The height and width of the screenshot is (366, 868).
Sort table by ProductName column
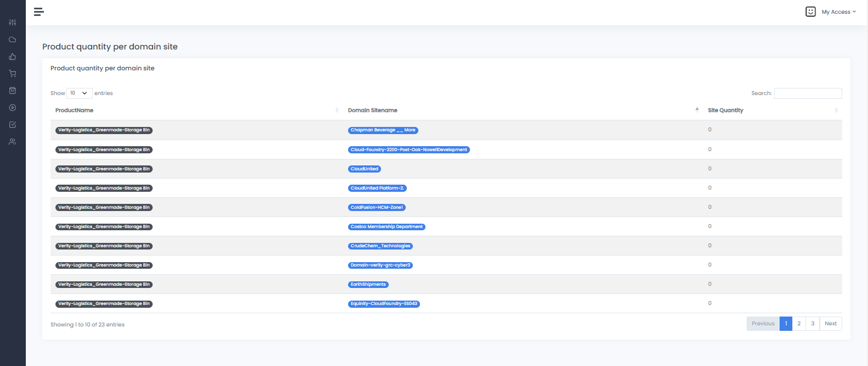pyautogui.click(x=74, y=110)
